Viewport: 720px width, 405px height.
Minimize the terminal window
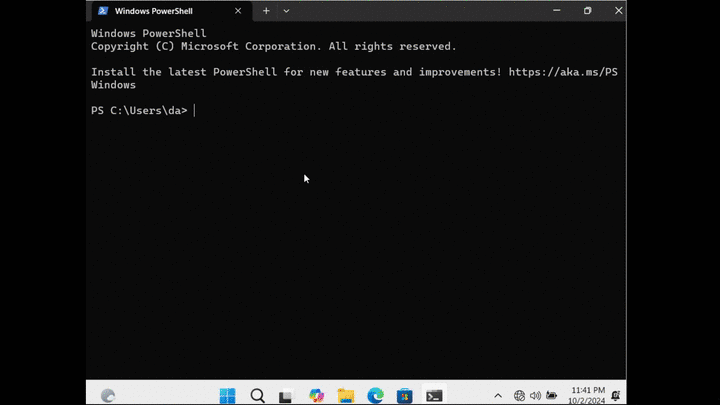557,11
